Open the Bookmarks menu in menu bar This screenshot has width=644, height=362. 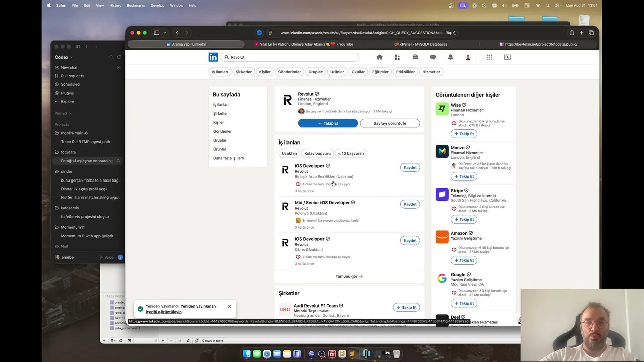136,5
